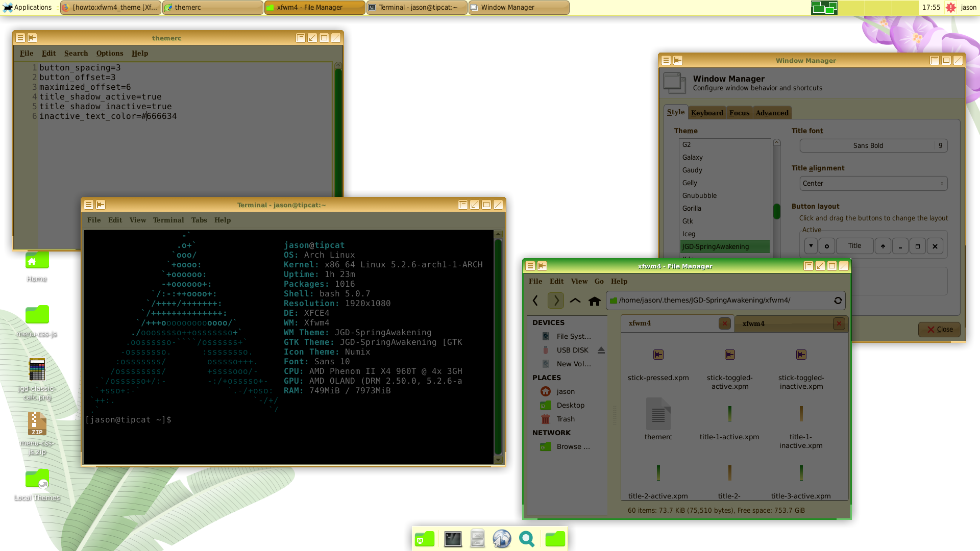Open jason user menu in panel
980x551 pixels.
click(x=968, y=7)
